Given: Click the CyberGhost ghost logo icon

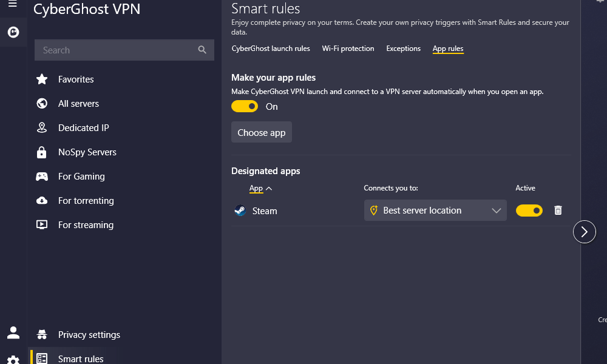Looking at the screenshot, I should coord(13,32).
